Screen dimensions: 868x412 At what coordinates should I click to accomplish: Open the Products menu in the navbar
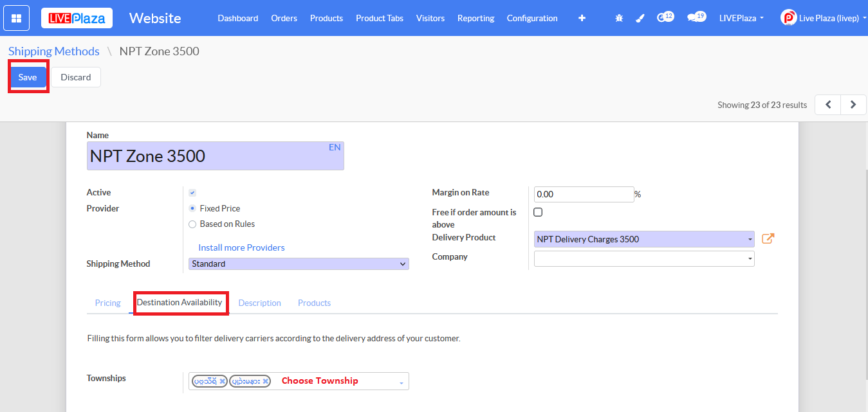pyautogui.click(x=327, y=18)
